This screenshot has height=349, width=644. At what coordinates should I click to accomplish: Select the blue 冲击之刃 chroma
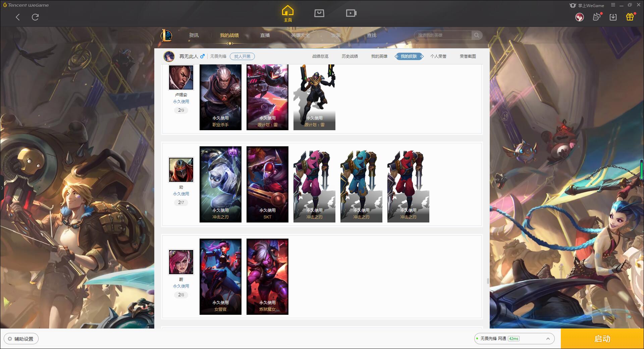pos(361,184)
